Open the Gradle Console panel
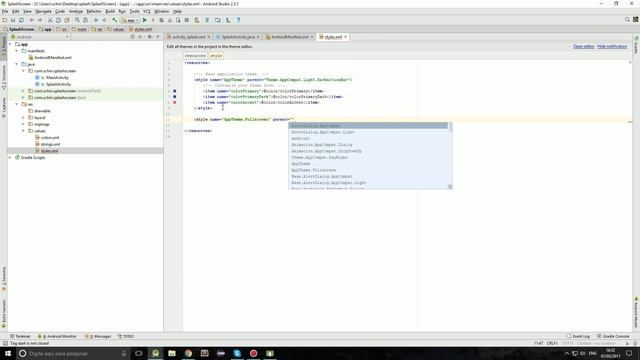Image resolution: width=640 pixels, height=360 pixels. (x=613, y=336)
